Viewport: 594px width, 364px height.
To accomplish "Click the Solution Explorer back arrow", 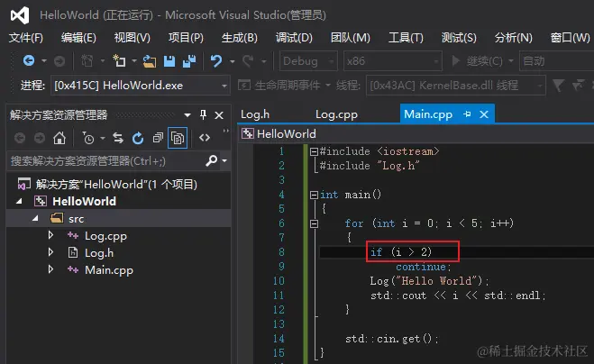I will 20,138.
